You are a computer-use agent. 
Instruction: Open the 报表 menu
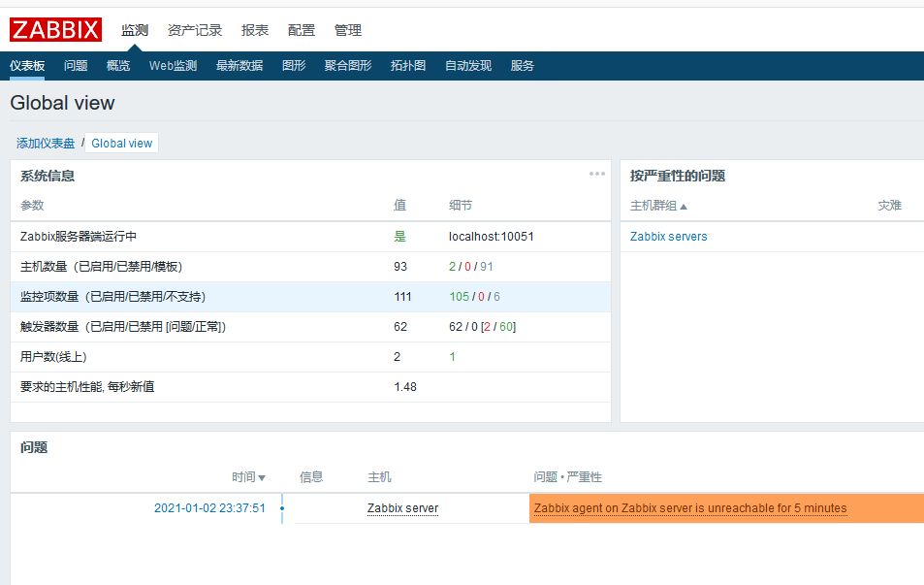(255, 30)
